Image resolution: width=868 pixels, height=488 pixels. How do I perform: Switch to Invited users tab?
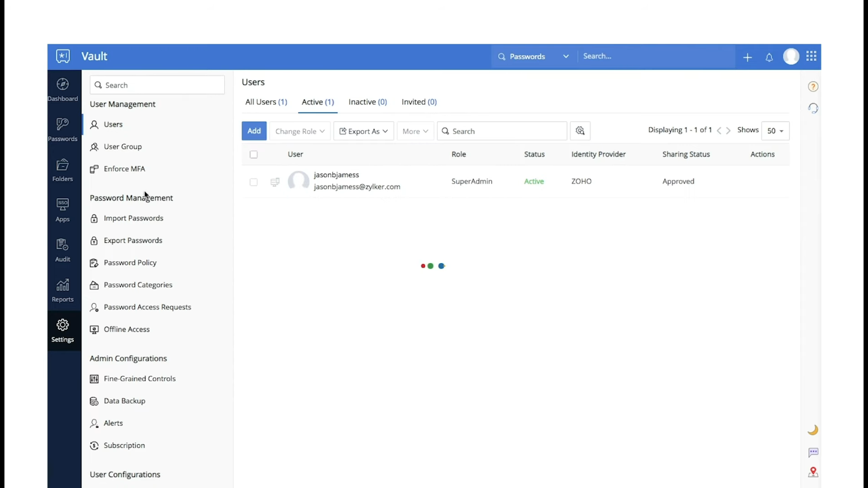(x=419, y=102)
